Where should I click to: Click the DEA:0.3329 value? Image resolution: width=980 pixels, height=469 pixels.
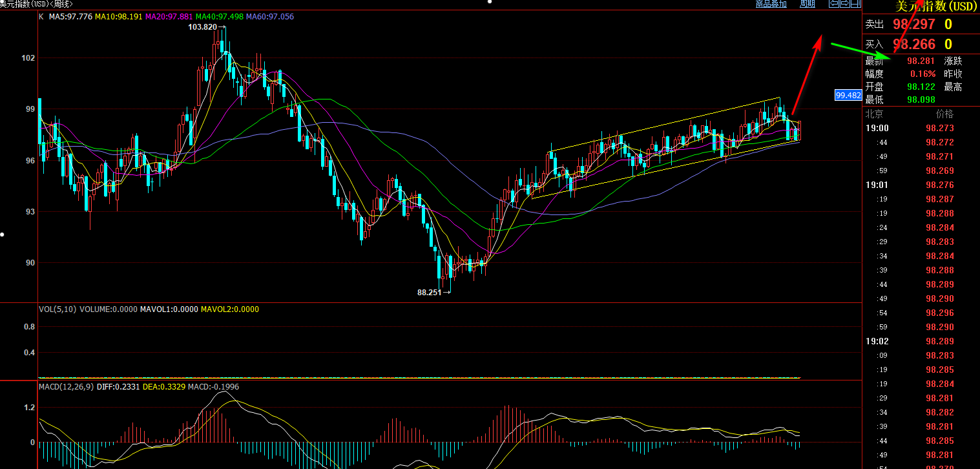click(165, 386)
